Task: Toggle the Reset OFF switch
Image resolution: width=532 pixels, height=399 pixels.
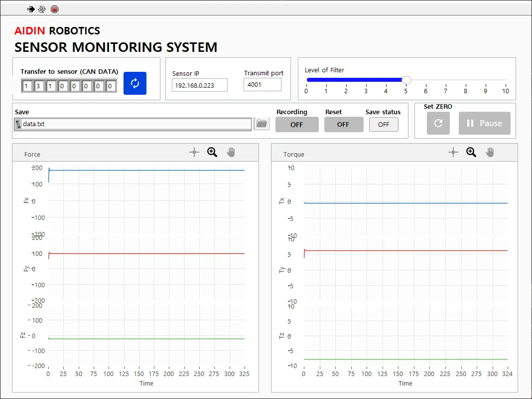Action: (x=343, y=125)
